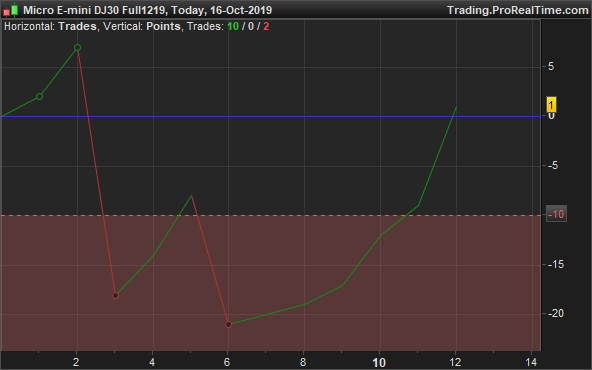
Task: Click the neutral trades count 0 in the header
Action: pos(251,26)
